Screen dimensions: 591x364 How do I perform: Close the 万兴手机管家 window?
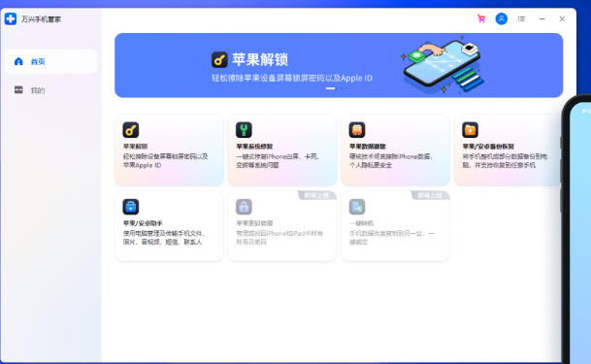pos(562,18)
